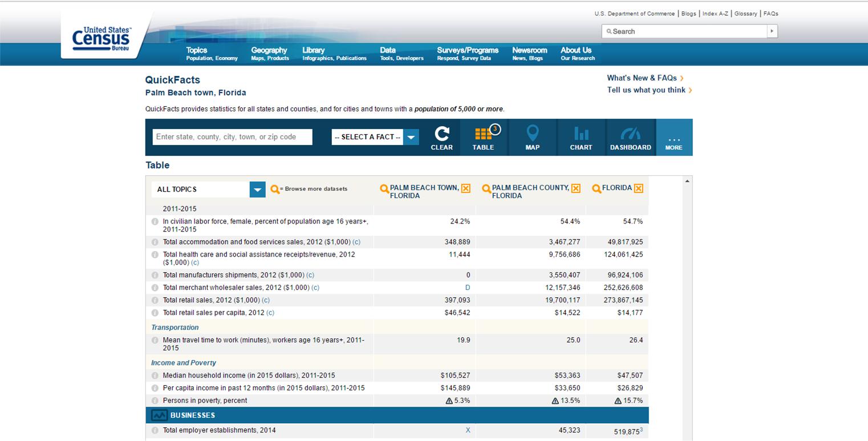Image resolution: width=868 pixels, height=441 pixels.
Task: Remove Palm Beach town column with X
Action: 466,188
